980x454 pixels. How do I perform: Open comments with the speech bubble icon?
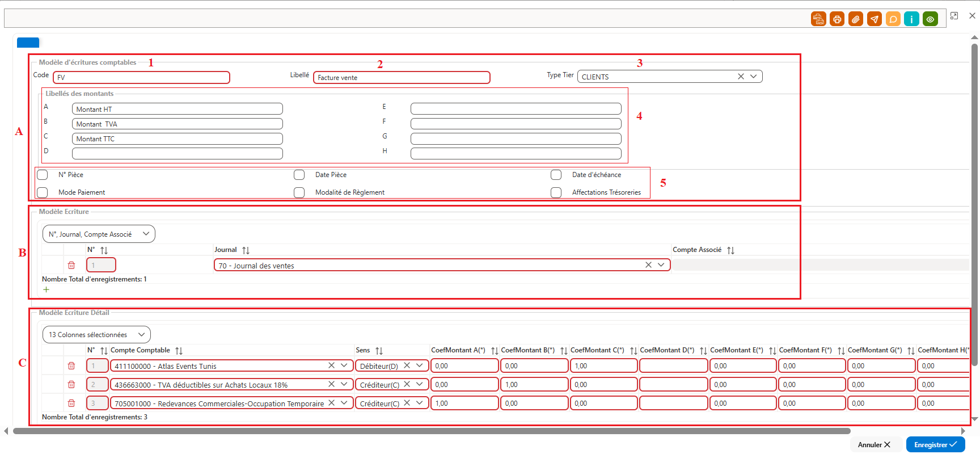893,19
